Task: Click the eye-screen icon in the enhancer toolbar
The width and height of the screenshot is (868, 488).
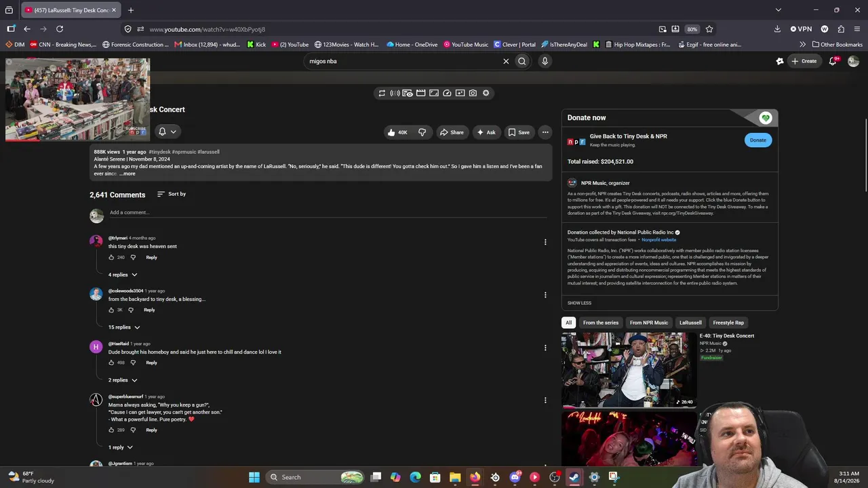Action: click(x=408, y=93)
